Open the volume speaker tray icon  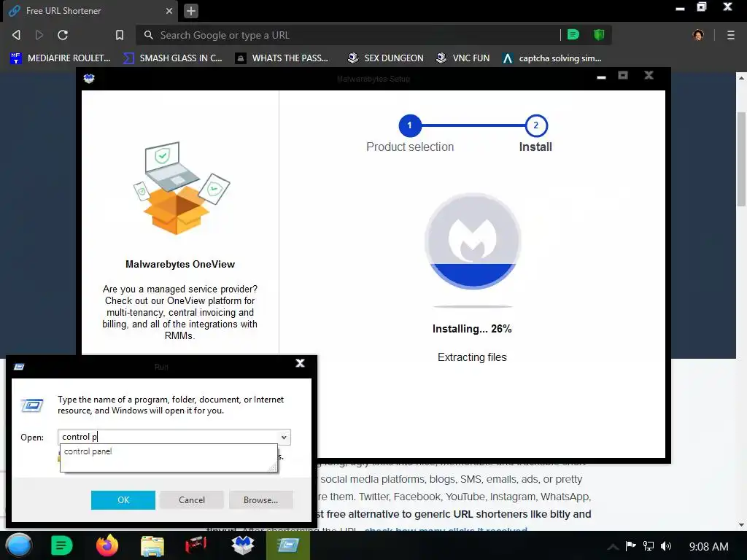point(666,545)
